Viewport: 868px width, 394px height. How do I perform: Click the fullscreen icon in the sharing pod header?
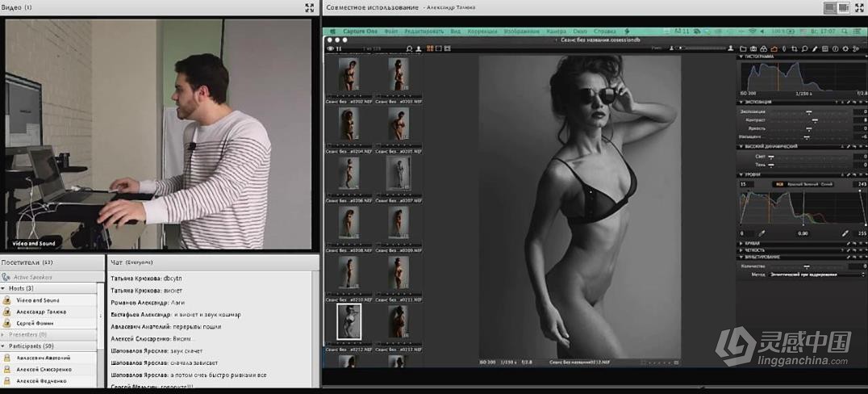pyautogui.click(x=860, y=8)
